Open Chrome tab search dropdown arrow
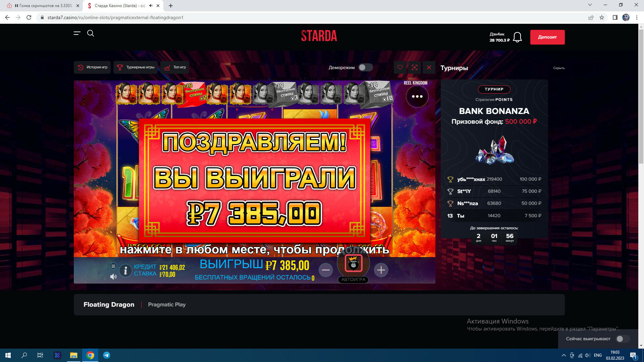 pyautogui.click(x=590, y=5)
